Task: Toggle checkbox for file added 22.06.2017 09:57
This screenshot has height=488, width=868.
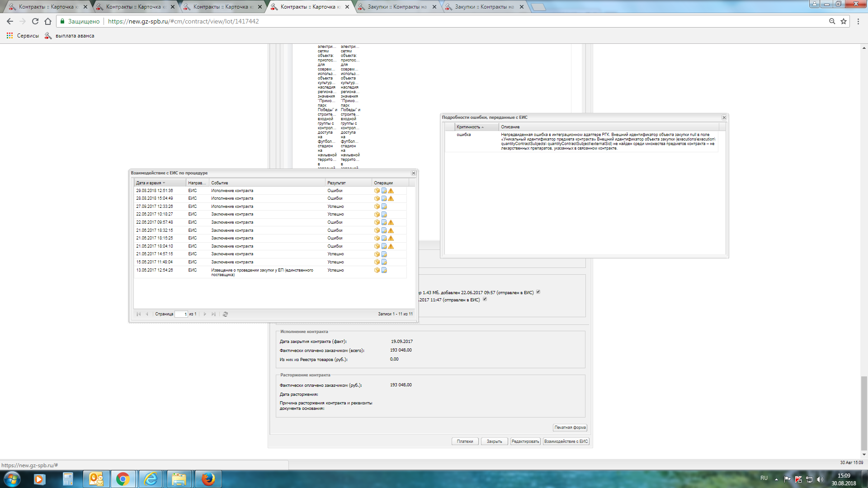Action: point(538,292)
